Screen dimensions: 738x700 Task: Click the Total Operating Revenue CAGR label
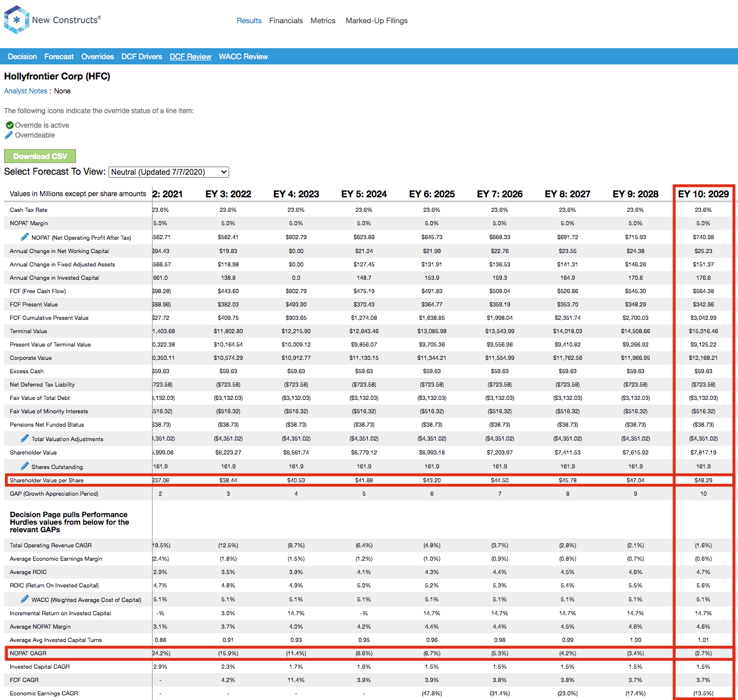click(50, 546)
